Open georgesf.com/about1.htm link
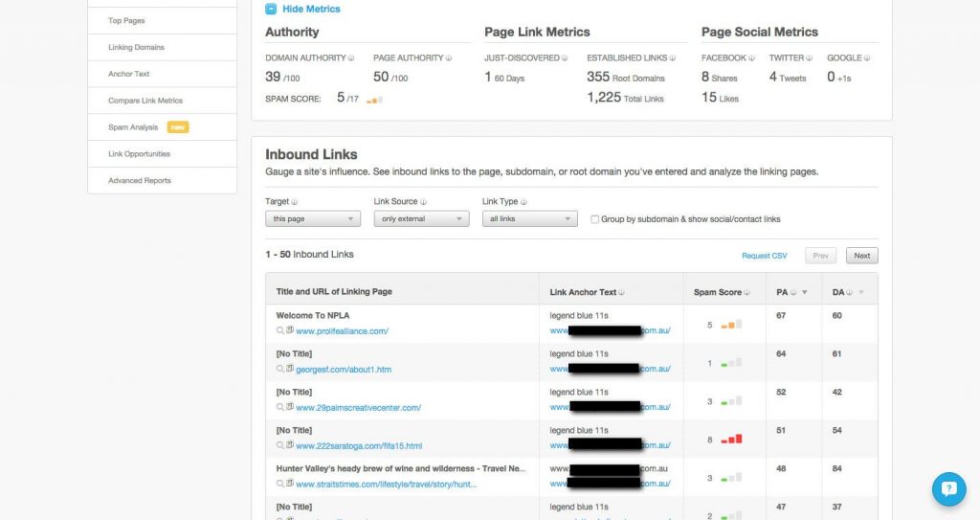Viewport: 980px width, 520px height. [344, 370]
